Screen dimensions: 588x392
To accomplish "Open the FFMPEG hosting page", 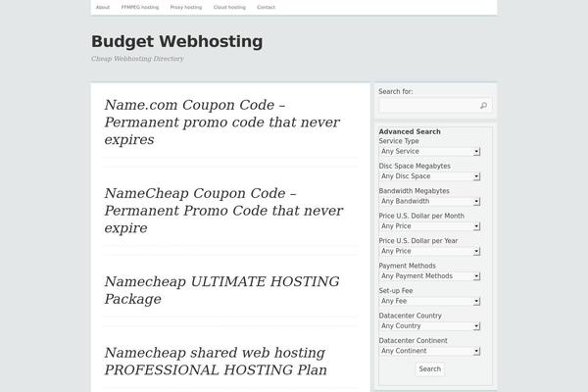I will (140, 7).
